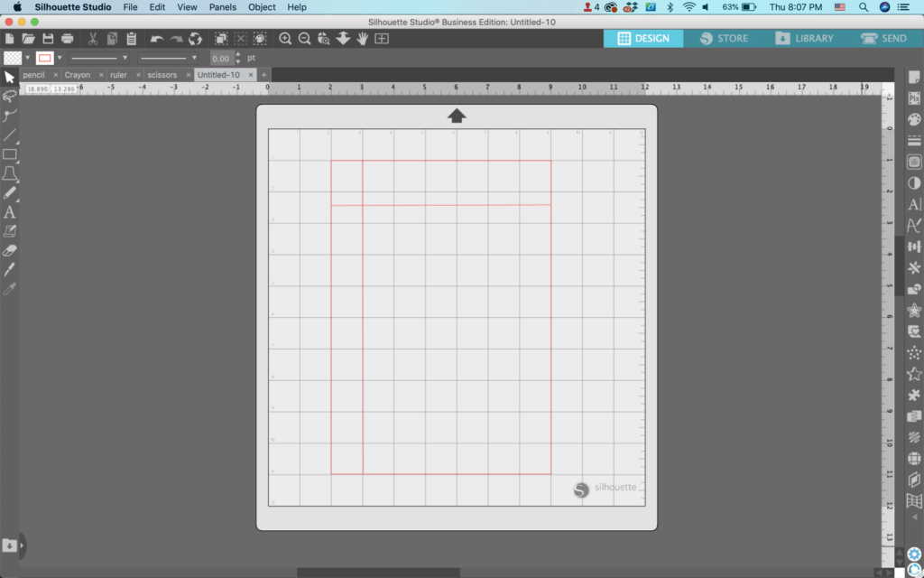Undo the last action
This screenshot has width=924, height=578.
tap(156, 39)
